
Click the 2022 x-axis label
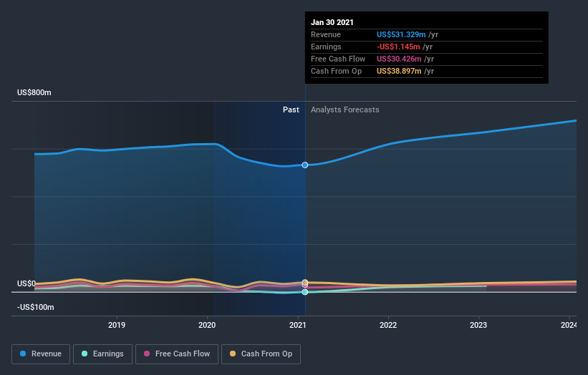pyautogui.click(x=388, y=325)
